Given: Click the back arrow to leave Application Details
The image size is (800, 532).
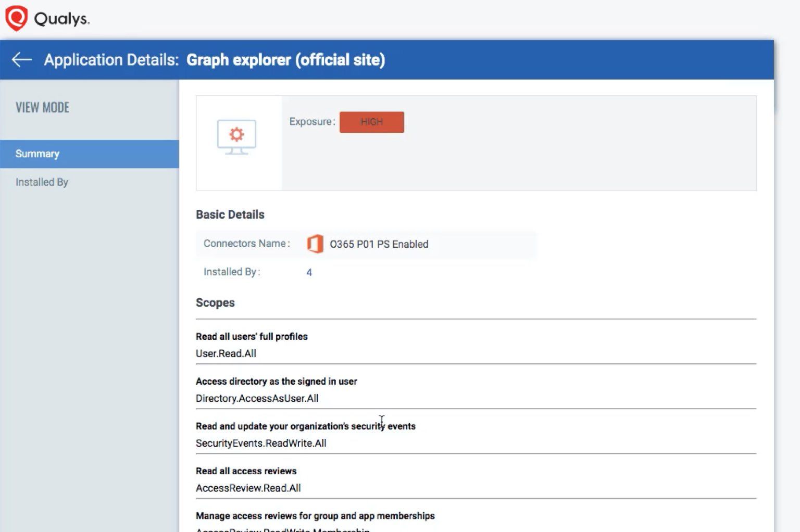Looking at the screenshot, I should click(21, 60).
